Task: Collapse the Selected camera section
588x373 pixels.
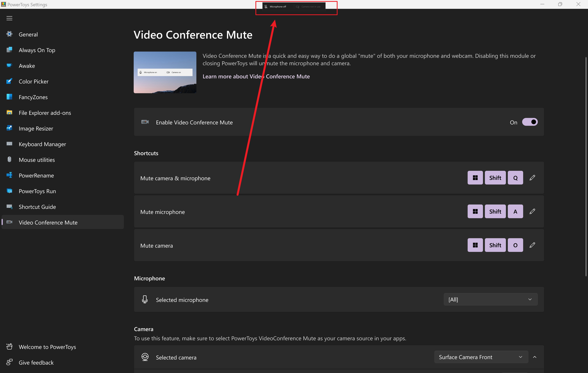Action: (535, 357)
